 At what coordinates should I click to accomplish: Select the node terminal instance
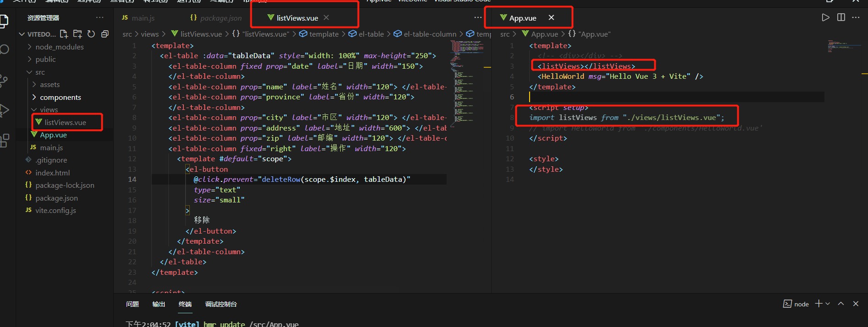click(796, 304)
